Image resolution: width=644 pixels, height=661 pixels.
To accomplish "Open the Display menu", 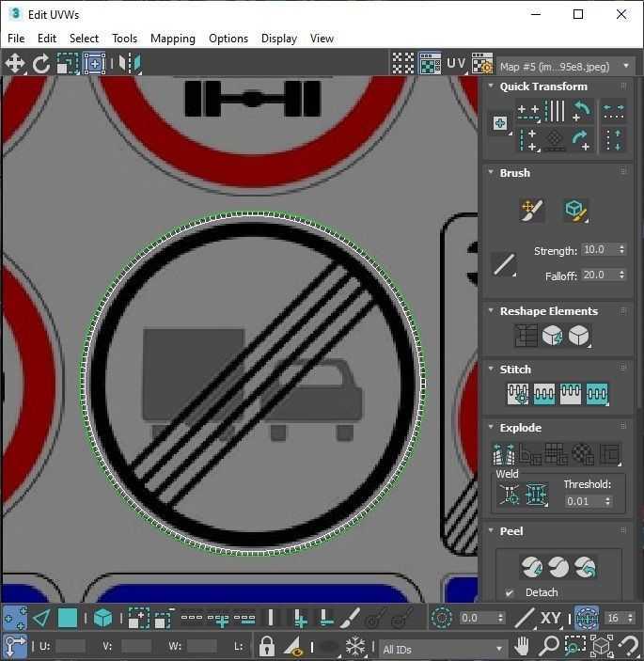I will [279, 39].
